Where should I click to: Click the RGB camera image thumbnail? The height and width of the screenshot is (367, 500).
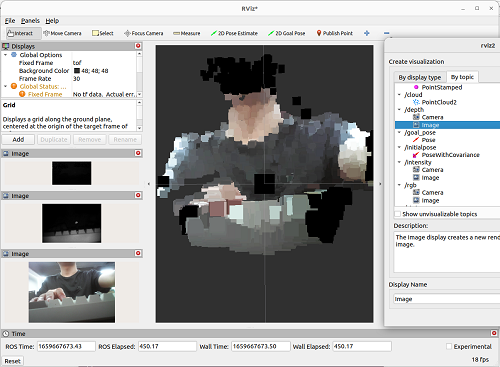(x=72, y=292)
